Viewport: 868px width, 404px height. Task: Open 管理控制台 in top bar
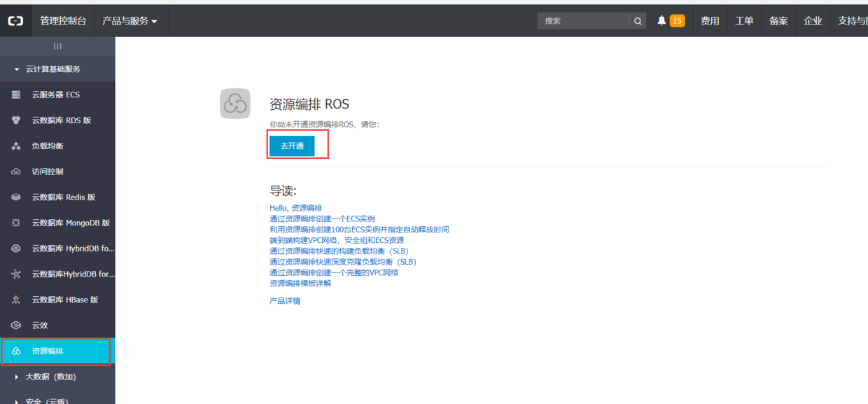pyautogui.click(x=63, y=21)
